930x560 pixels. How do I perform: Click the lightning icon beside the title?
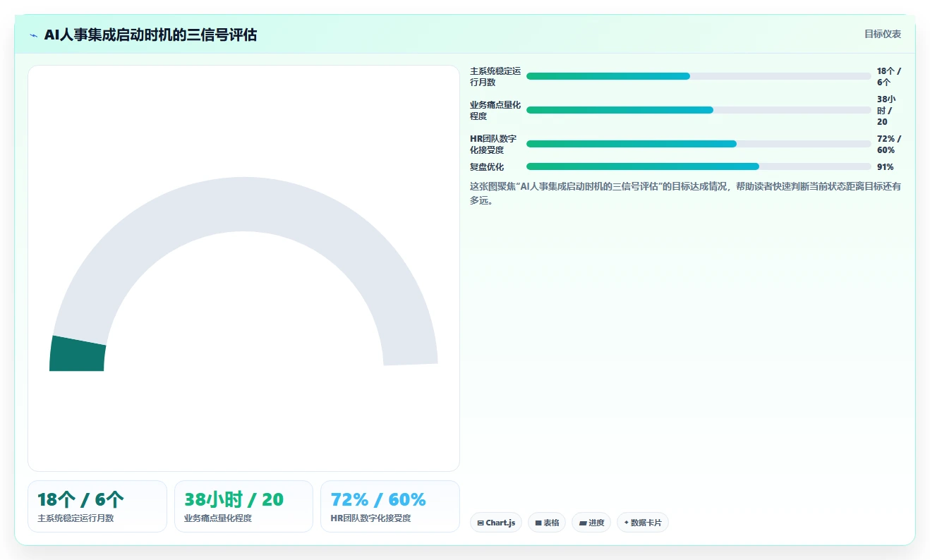click(33, 35)
